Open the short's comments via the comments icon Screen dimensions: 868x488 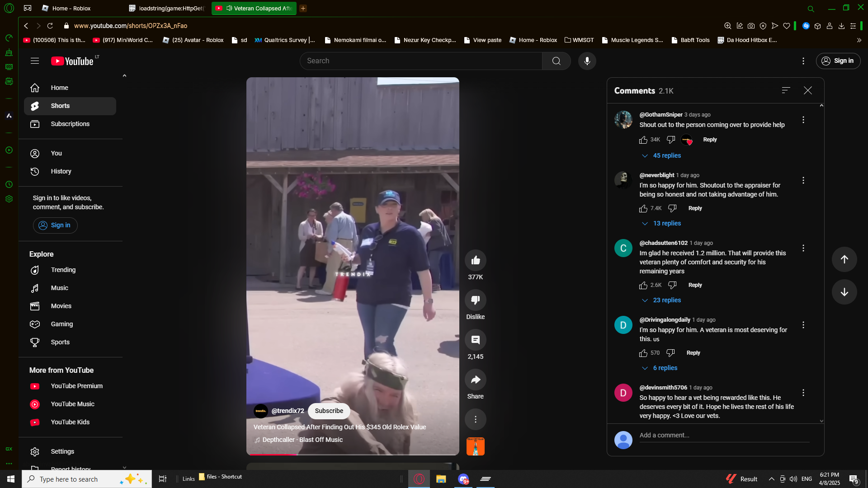(475, 340)
